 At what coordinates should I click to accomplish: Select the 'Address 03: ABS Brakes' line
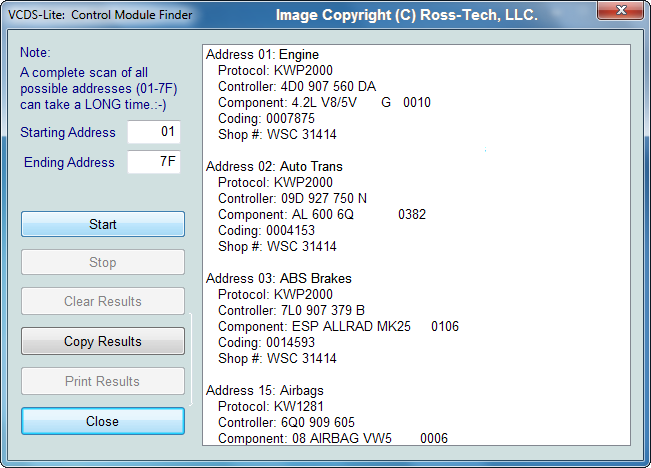point(279,278)
